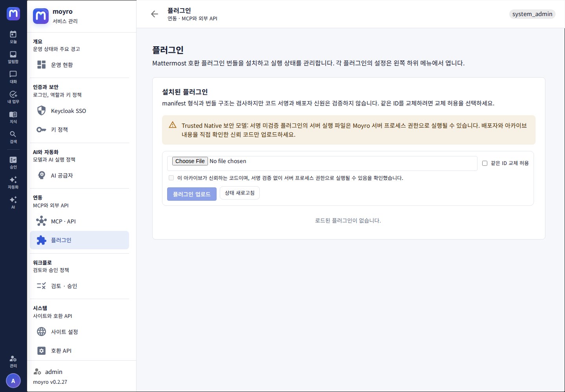Screen dimensions: 565x392
Task: Select the 플러그인 menu item
Action: [79, 240]
